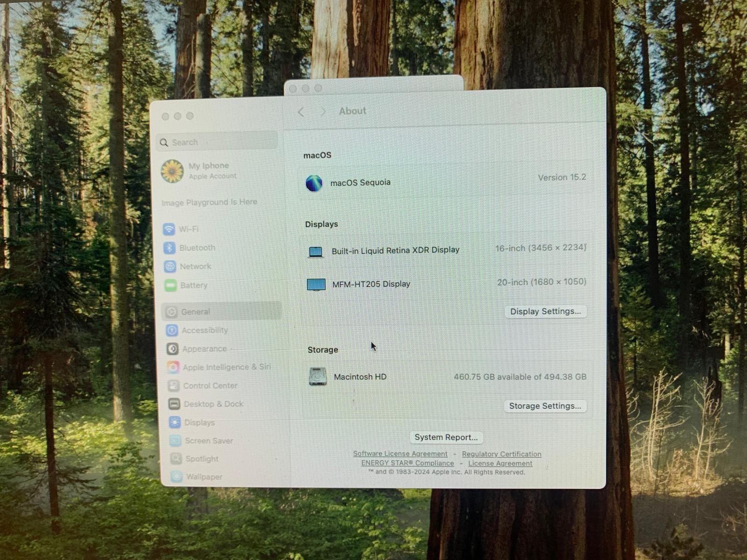Close the System Settings window
The height and width of the screenshot is (560, 747).
pos(165,116)
